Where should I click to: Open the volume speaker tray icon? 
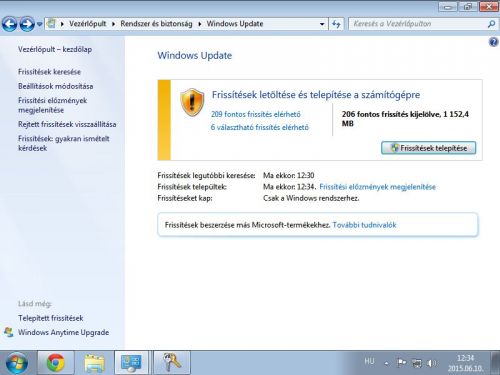[431, 363]
